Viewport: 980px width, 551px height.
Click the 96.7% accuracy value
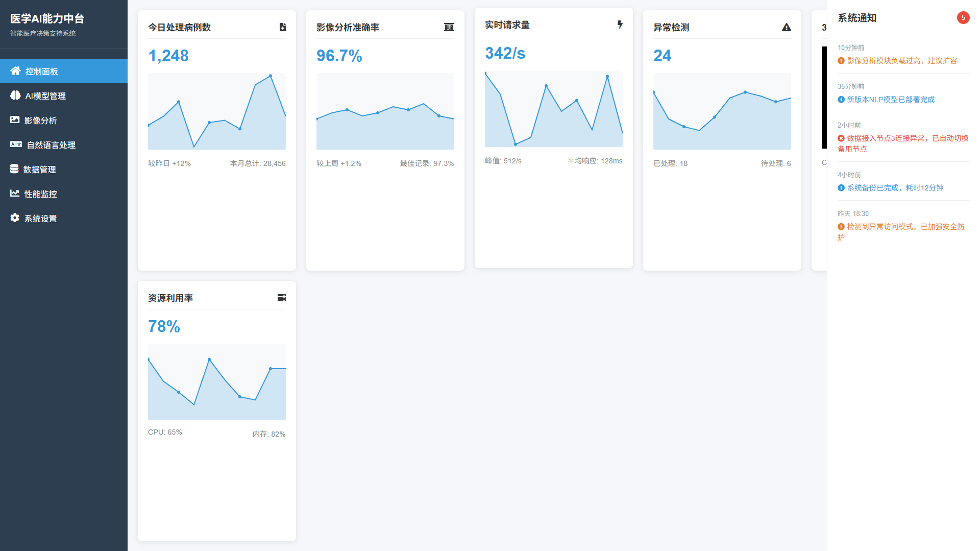tap(339, 56)
